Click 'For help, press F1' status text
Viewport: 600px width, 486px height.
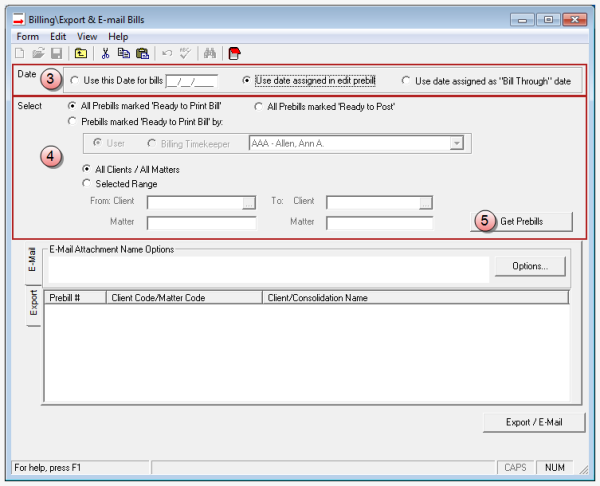[48, 468]
